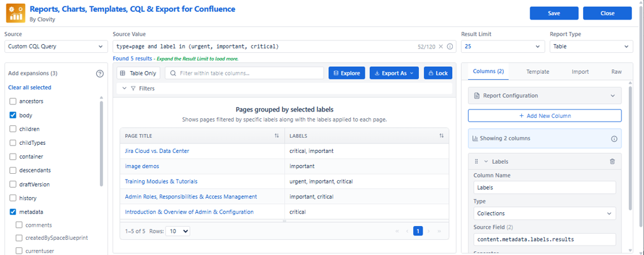The height and width of the screenshot is (255, 644).
Task: Click the Clear all selected link
Action: coord(30,87)
